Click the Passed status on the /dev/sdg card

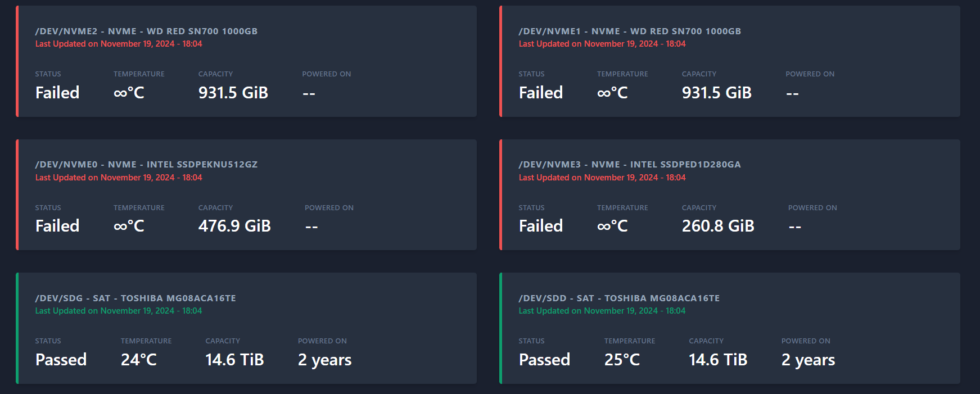(x=61, y=360)
